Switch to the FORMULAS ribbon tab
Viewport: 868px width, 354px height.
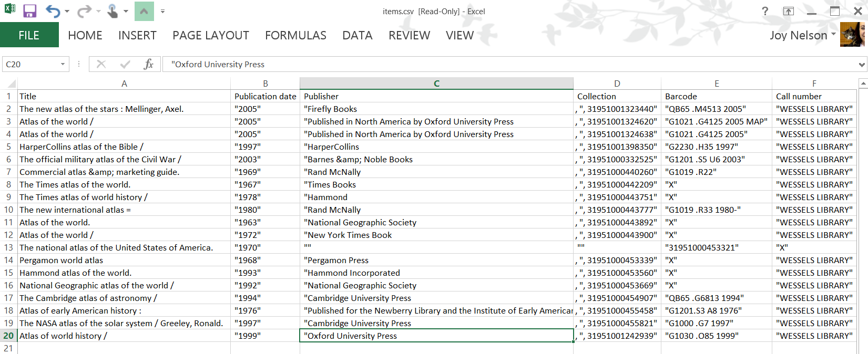pos(295,35)
